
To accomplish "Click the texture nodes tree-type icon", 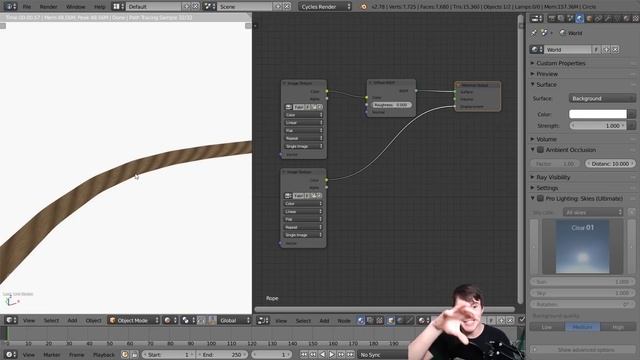I will (x=380, y=321).
